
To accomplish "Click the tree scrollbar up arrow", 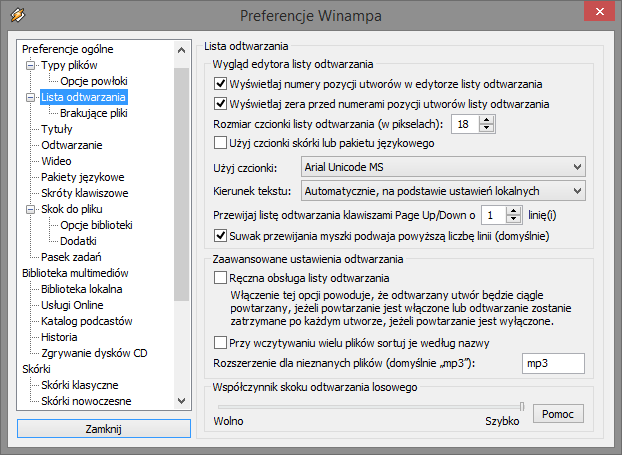I will [x=181, y=50].
